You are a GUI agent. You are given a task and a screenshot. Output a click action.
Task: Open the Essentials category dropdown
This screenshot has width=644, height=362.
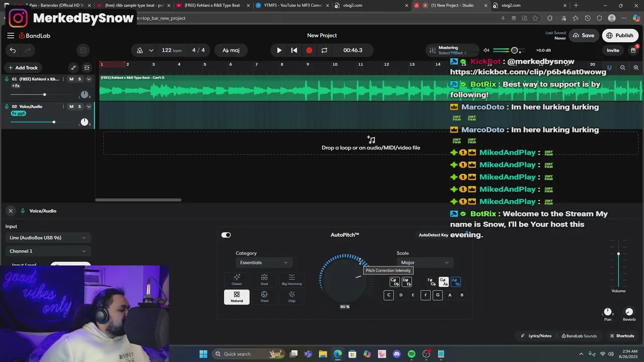(x=264, y=262)
